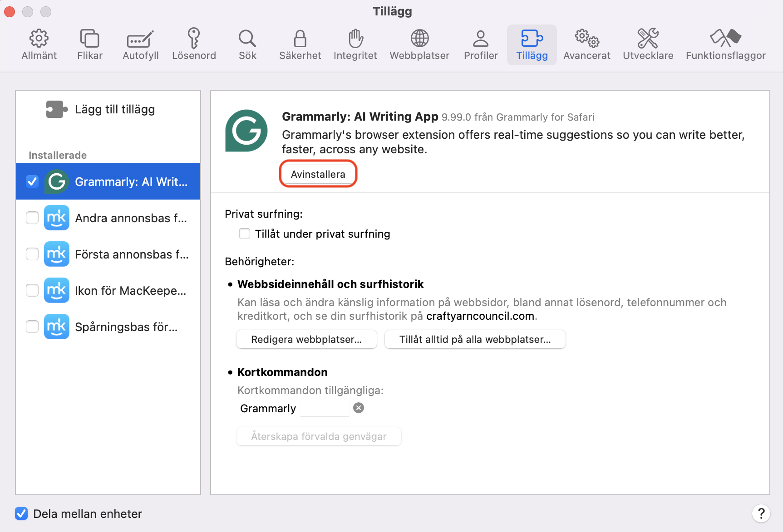Viewport: 783px width, 532px height.
Task: Open Profiler person icon
Action: coord(481,39)
